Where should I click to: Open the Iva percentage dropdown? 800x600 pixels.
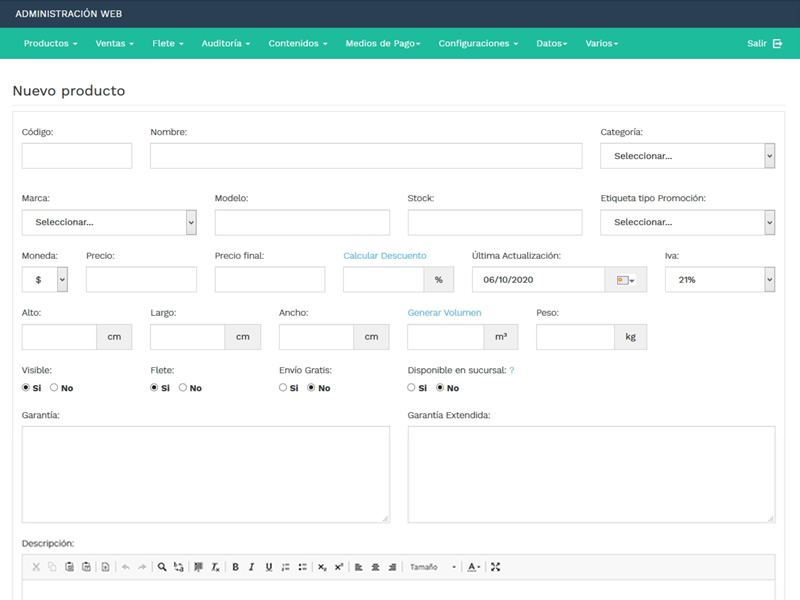click(x=719, y=280)
